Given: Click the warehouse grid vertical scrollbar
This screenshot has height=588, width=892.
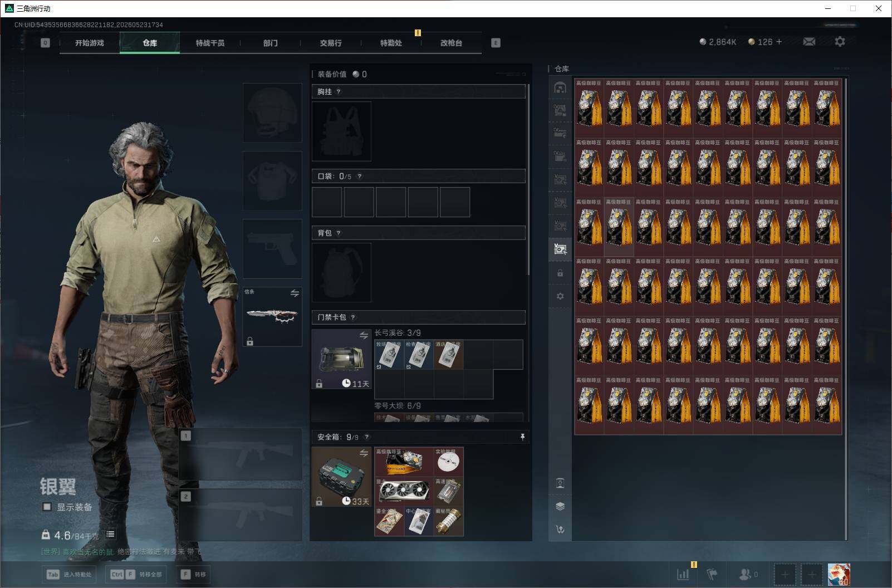Looking at the screenshot, I should 846,309.
